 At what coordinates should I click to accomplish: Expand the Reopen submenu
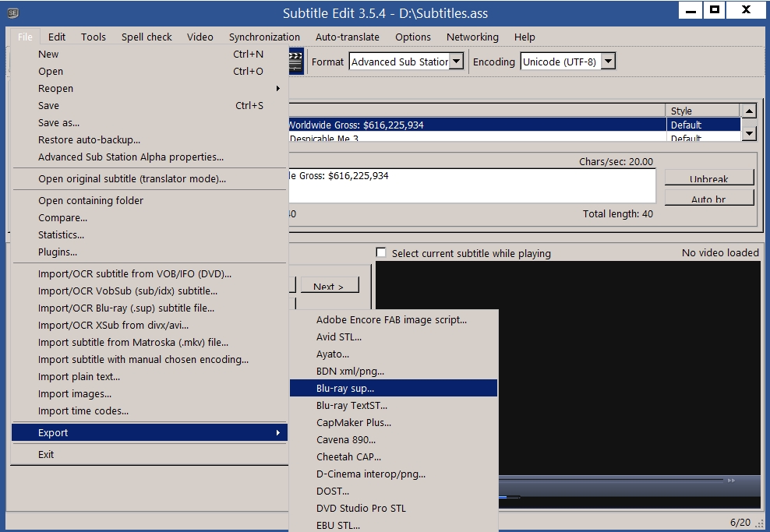[150, 88]
